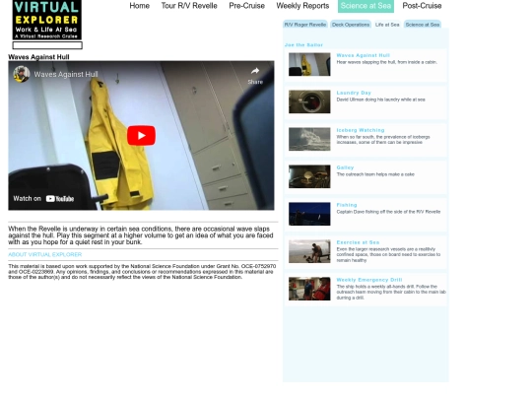Click the Weekly Emergency Drill title link
Screen dimensions: 532x399
click(369, 280)
